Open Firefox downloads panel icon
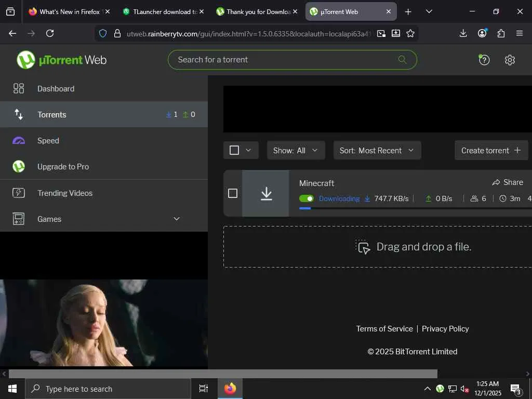 click(463, 33)
